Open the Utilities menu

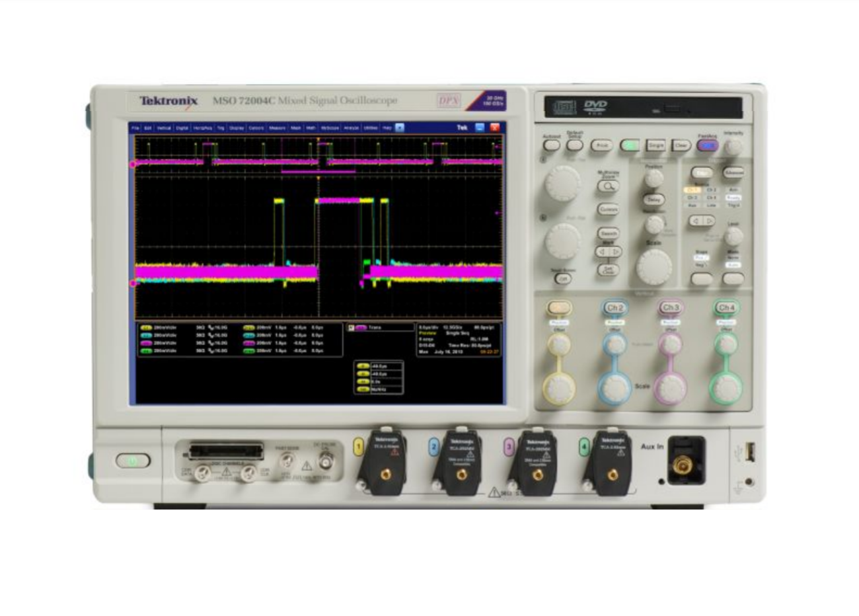pos(370,128)
